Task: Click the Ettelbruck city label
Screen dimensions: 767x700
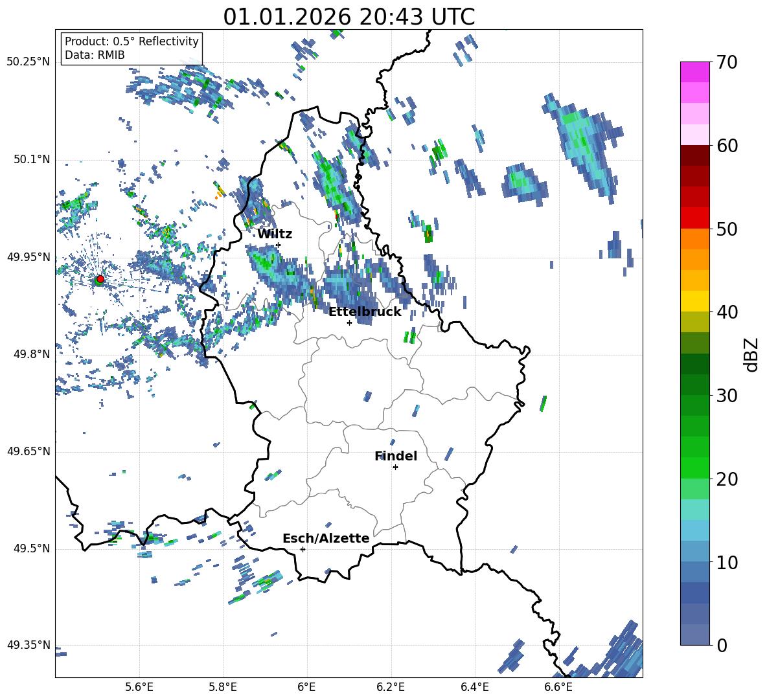Action: (365, 312)
